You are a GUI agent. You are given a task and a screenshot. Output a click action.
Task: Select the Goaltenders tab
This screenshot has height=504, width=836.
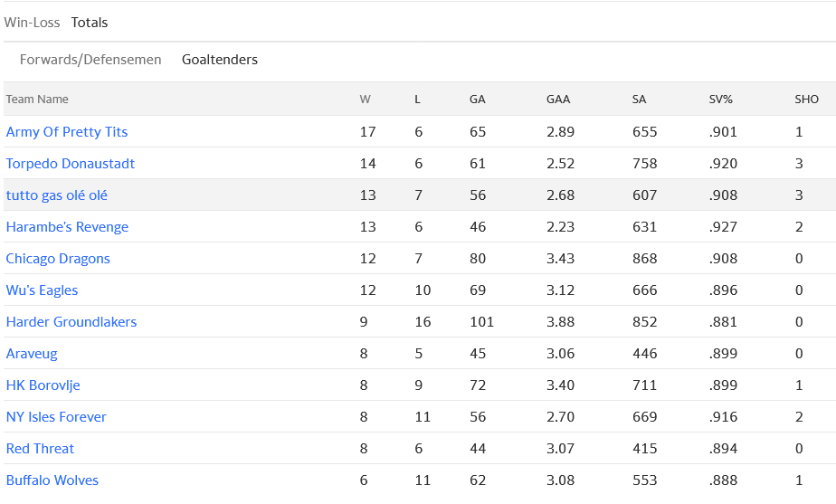click(x=220, y=60)
